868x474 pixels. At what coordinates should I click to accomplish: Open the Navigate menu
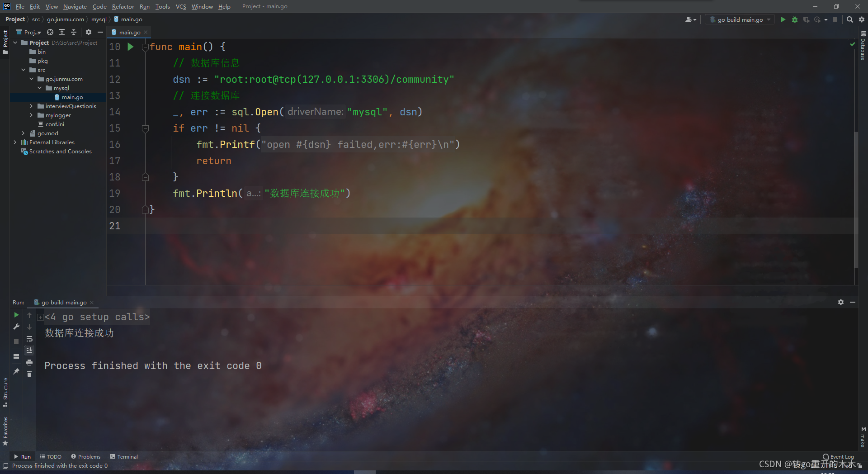click(x=75, y=6)
